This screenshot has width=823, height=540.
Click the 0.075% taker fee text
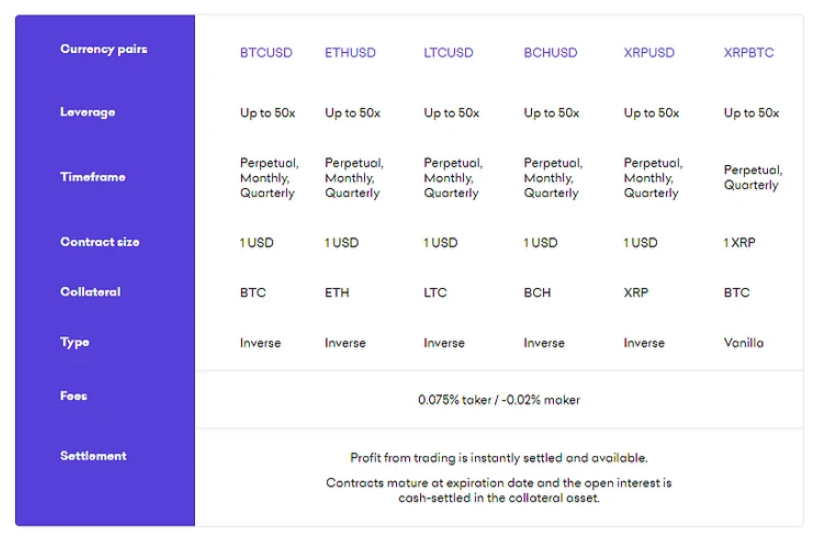(x=455, y=400)
